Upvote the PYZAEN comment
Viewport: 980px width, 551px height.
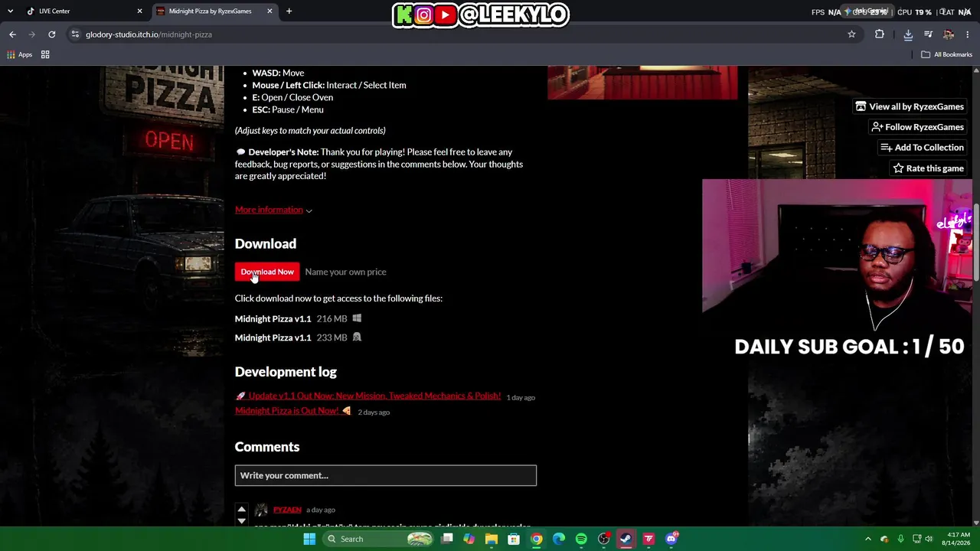pos(241,509)
